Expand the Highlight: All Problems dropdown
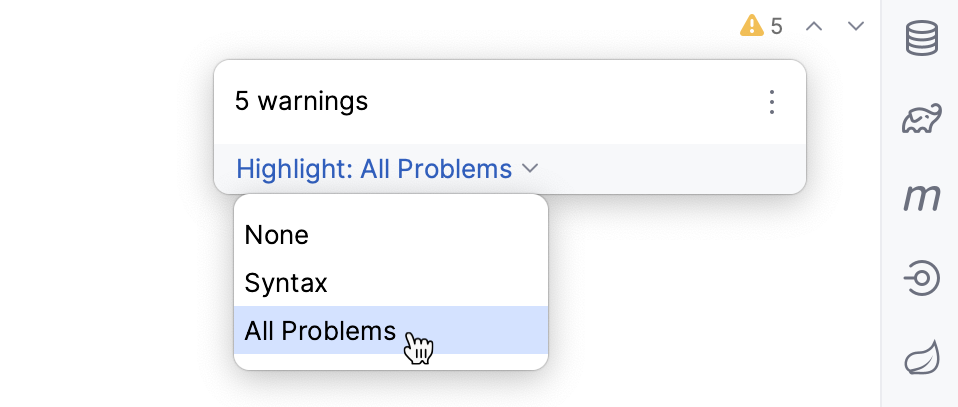Viewport: 958px width, 407px height. (x=374, y=169)
